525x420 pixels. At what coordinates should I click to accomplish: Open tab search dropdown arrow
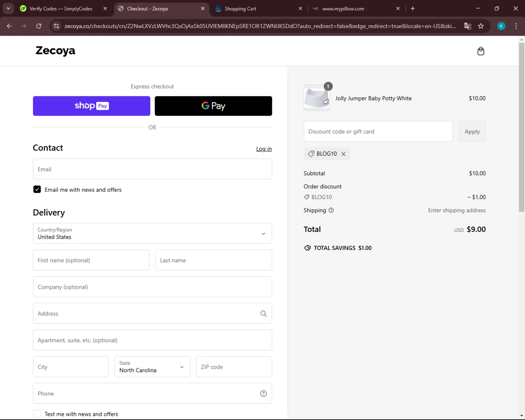pyautogui.click(x=8, y=8)
